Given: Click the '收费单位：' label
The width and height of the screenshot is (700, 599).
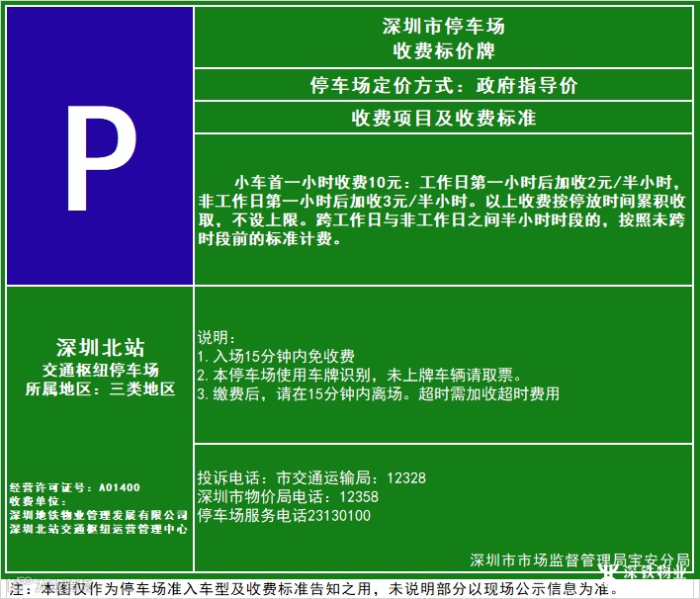Looking at the screenshot, I should click(38, 501).
